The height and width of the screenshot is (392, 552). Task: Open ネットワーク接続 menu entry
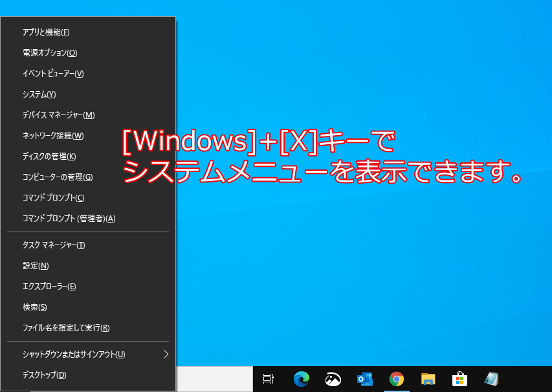[x=53, y=136]
